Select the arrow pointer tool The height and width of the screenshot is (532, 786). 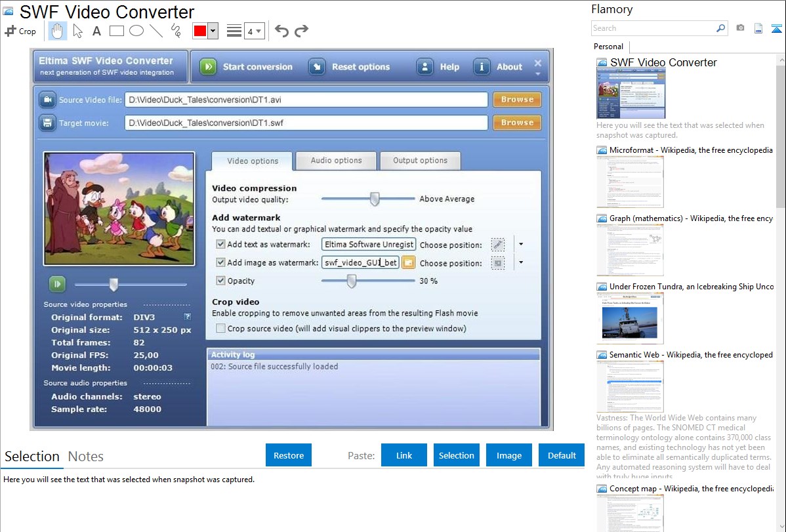pyautogui.click(x=77, y=31)
